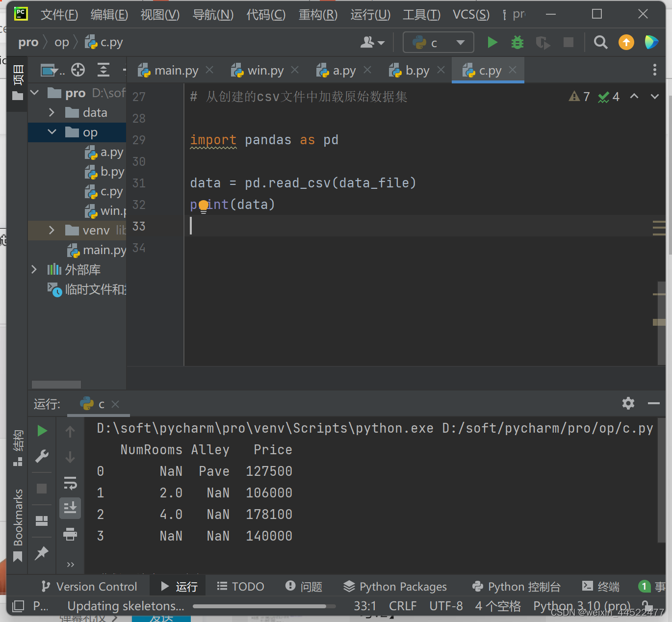Viewport: 672px width, 622px height.
Task: Go to next highlighted error arrow
Action: pos(655,96)
